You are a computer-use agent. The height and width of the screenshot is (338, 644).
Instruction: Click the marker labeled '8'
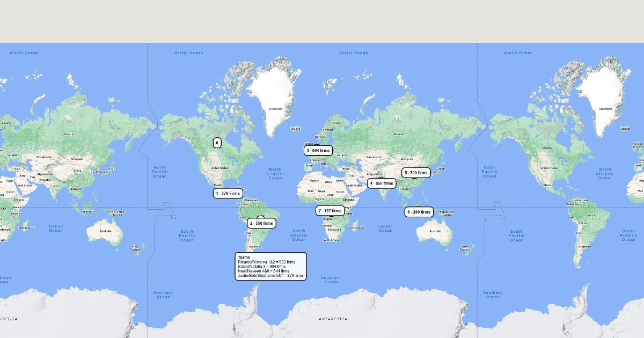pyautogui.click(x=217, y=143)
